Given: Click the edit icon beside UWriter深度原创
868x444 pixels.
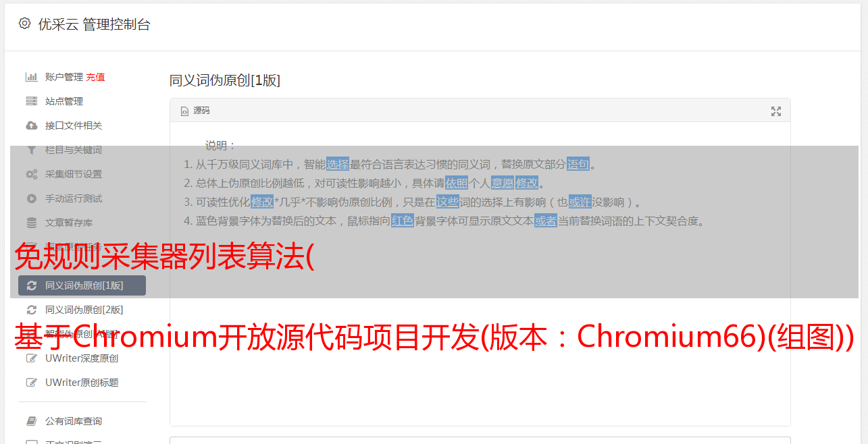Looking at the screenshot, I should click(x=31, y=358).
